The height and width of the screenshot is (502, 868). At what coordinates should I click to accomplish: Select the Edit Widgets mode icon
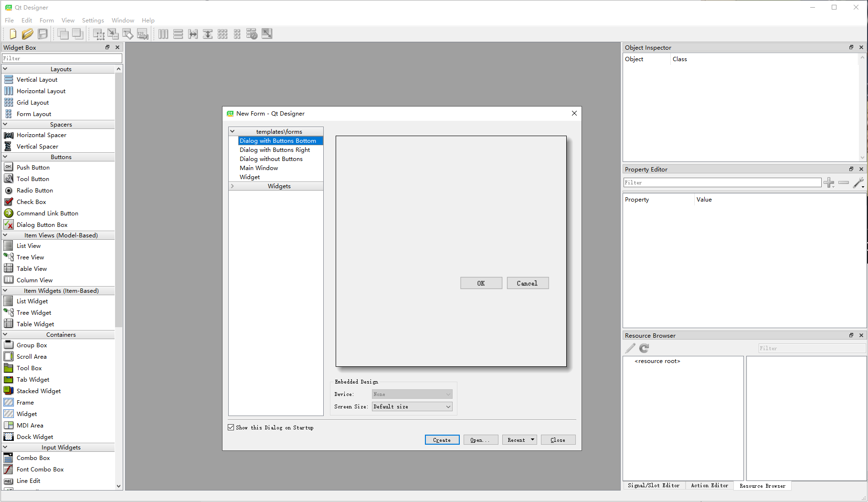(x=98, y=34)
